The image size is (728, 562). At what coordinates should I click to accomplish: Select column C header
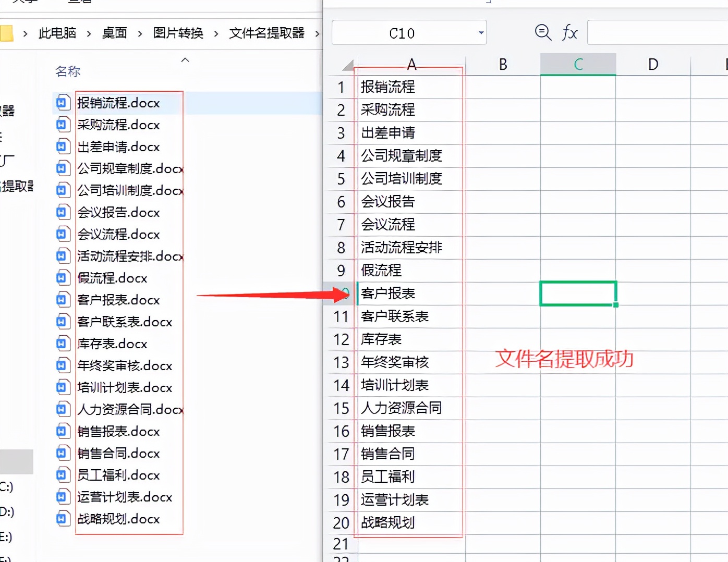tap(578, 65)
